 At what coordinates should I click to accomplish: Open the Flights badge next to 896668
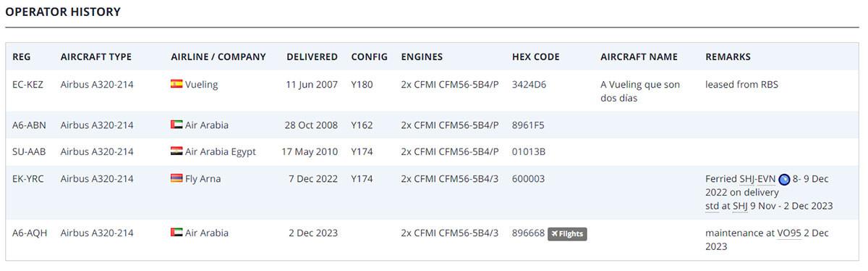coord(567,233)
